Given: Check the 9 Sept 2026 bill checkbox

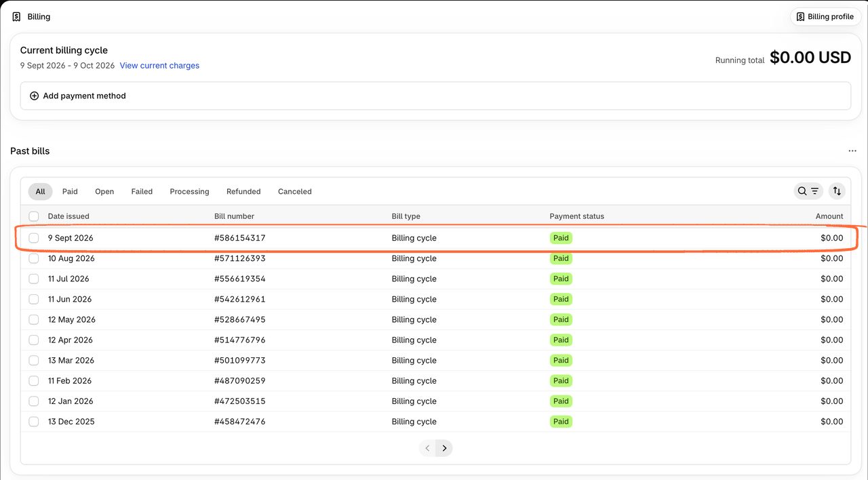Looking at the screenshot, I should pyautogui.click(x=34, y=238).
